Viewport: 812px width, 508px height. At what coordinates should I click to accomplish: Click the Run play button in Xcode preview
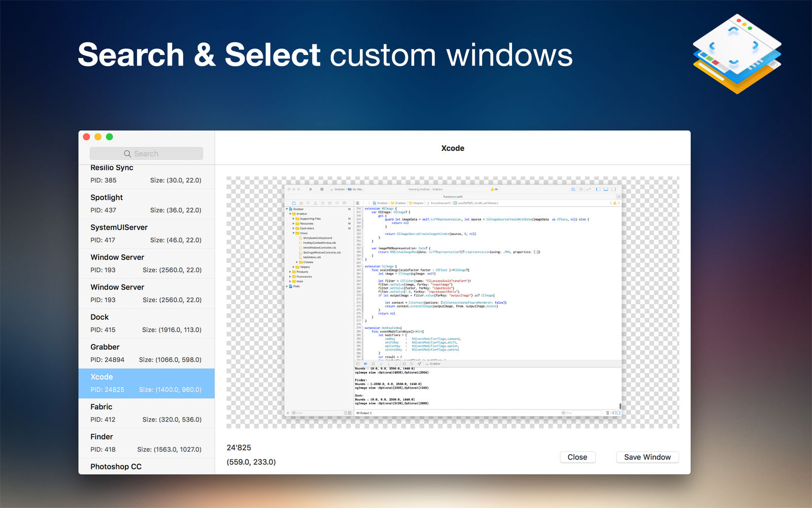pos(311,189)
